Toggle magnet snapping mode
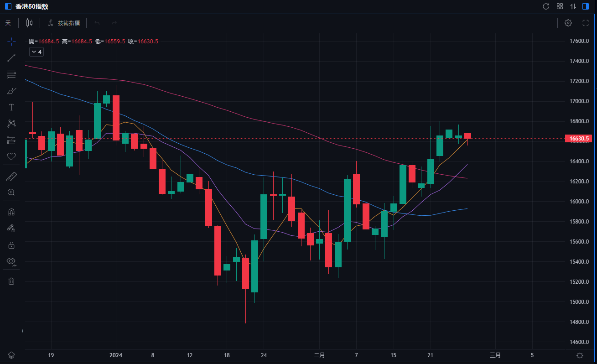The width and height of the screenshot is (597, 364). coord(11,212)
